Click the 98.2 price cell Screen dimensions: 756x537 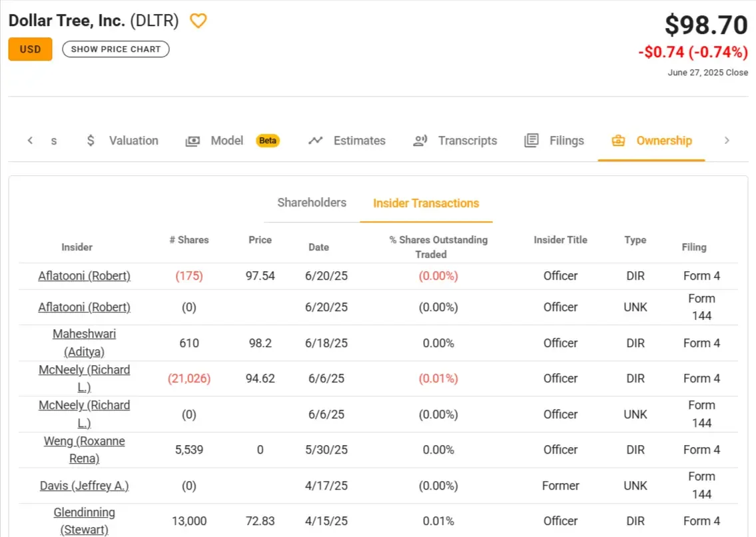260,343
